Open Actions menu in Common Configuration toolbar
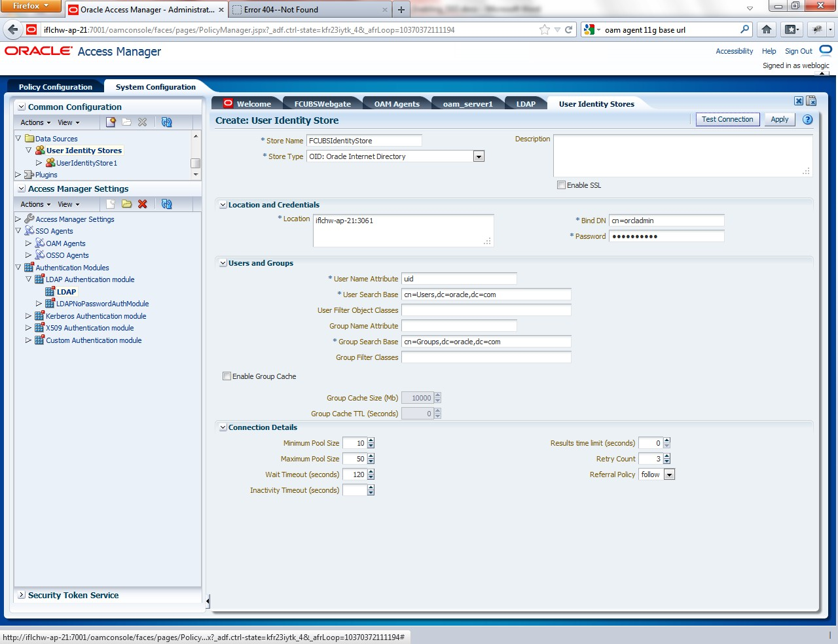The height and width of the screenshot is (644, 838). click(35, 122)
